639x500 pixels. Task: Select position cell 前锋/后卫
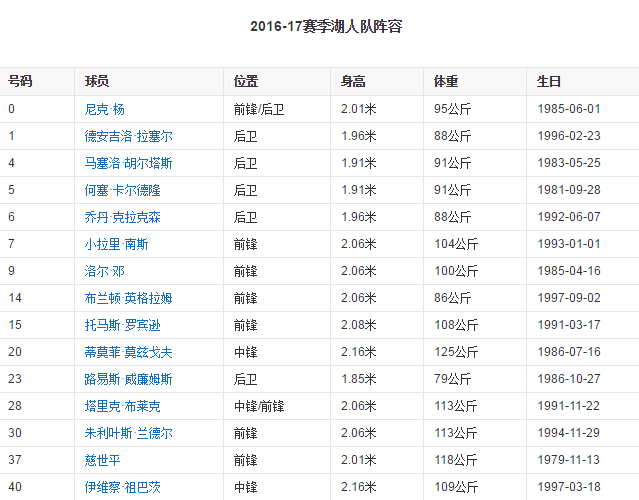click(259, 109)
